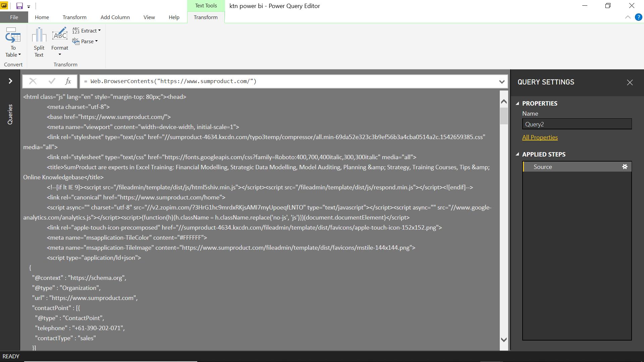Click the Power BI app icon

4,6
